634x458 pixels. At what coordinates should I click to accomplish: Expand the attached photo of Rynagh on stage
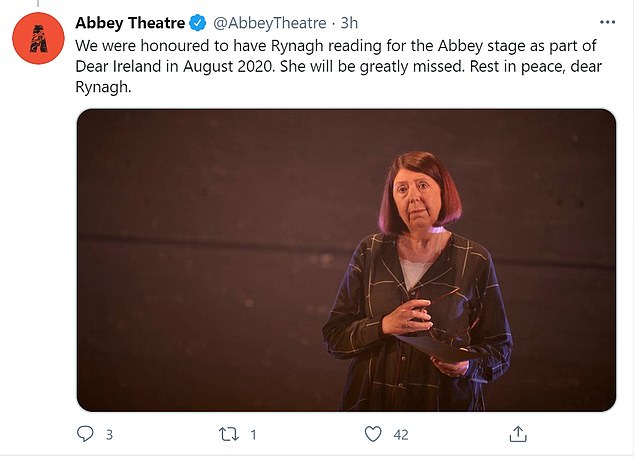pyautogui.click(x=346, y=260)
